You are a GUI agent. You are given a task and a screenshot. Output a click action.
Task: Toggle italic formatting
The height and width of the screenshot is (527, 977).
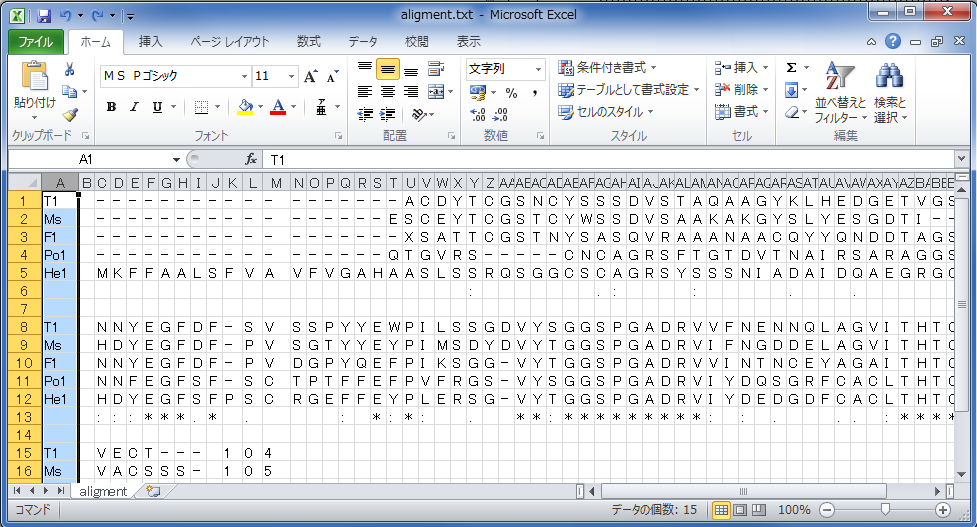tap(133, 107)
